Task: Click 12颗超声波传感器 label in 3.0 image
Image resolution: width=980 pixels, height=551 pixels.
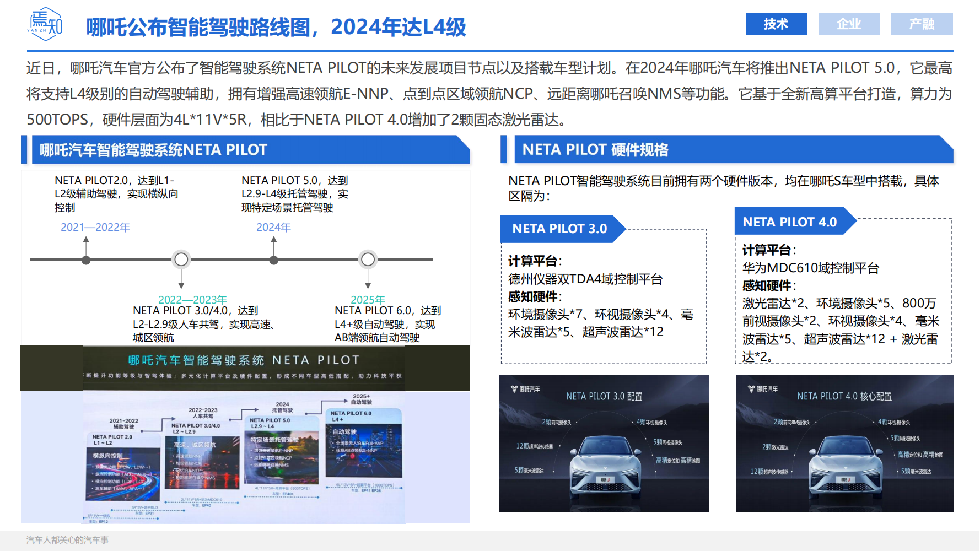Action: pyautogui.click(x=535, y=446)
